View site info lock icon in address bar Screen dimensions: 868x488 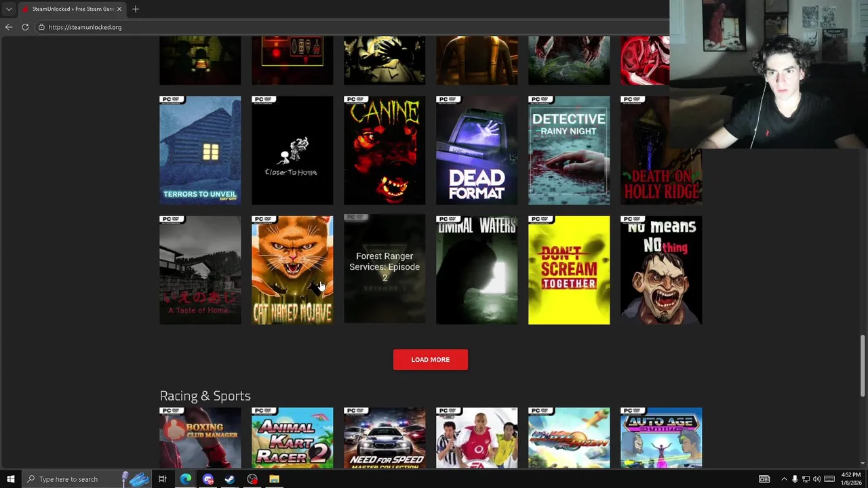(41, 27)
